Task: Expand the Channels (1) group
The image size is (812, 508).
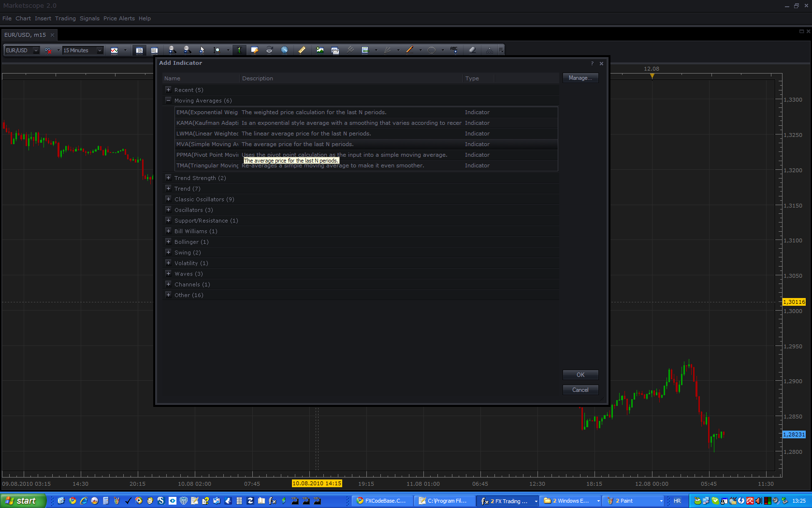Action: point(168,284)
